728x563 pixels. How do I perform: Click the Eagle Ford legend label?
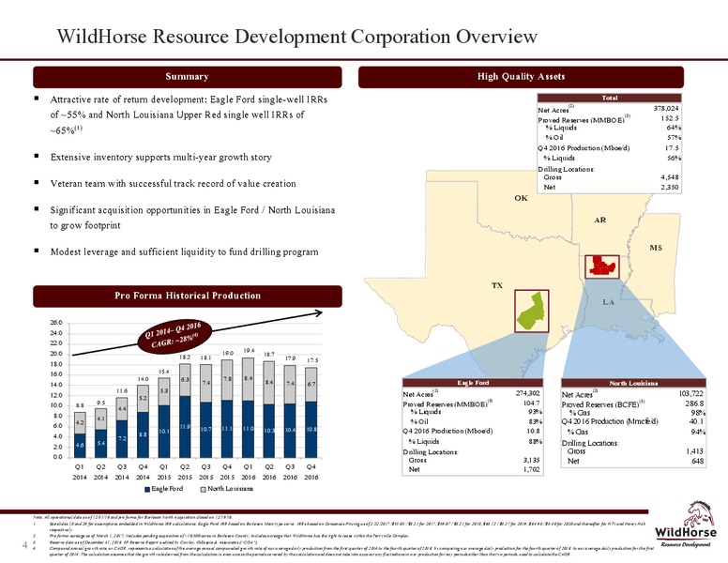(x=167, y=489)
